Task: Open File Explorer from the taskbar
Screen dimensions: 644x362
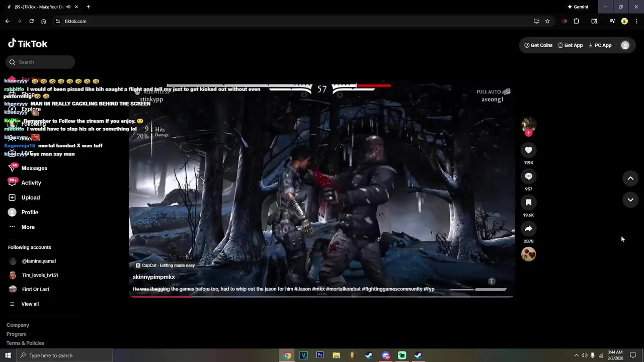Action: click(336, 355)
